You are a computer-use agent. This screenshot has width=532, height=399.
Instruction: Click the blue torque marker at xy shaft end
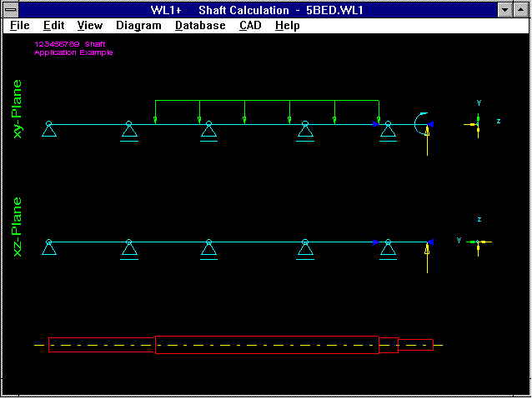(430, 124)
